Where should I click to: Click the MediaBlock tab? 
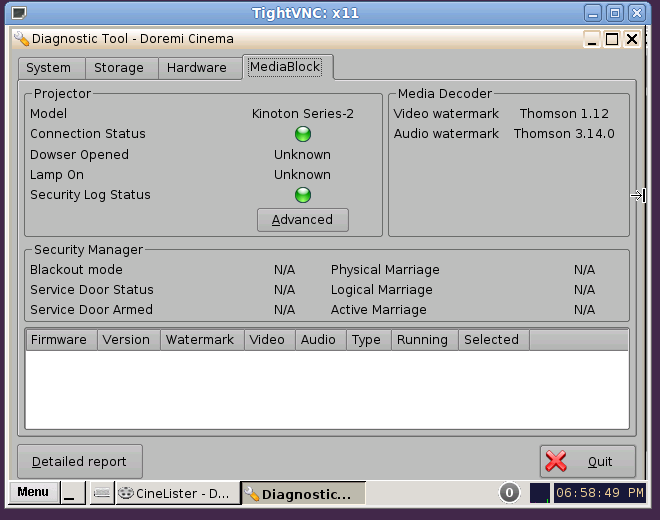point(288,67)
